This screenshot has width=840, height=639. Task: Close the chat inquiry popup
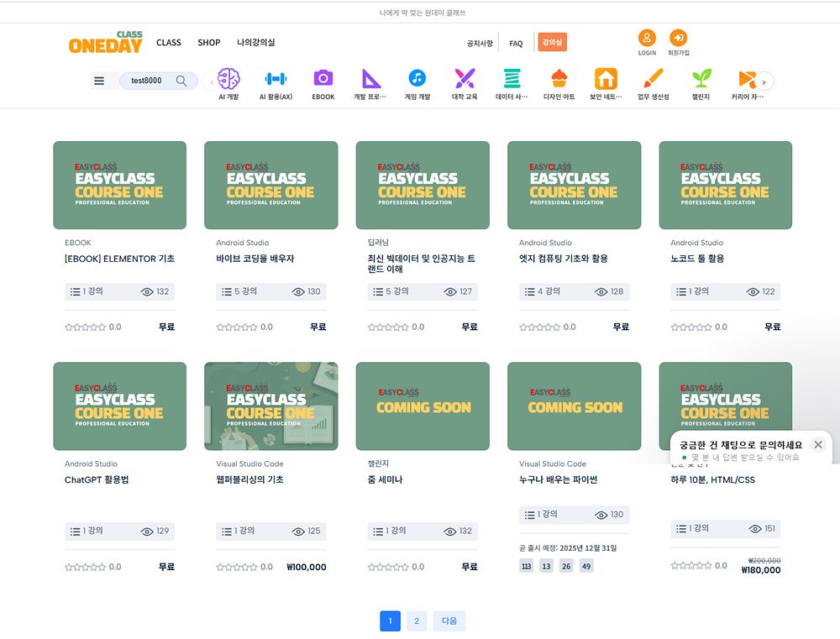[817, 445]
